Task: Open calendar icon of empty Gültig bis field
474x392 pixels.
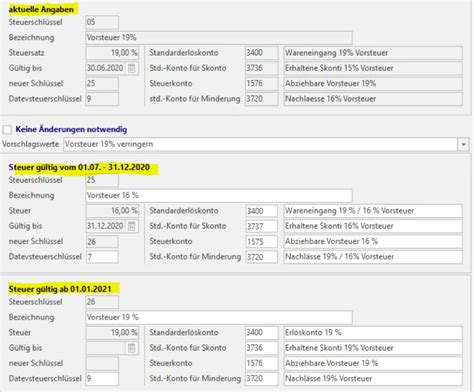Action: point(132,348)
